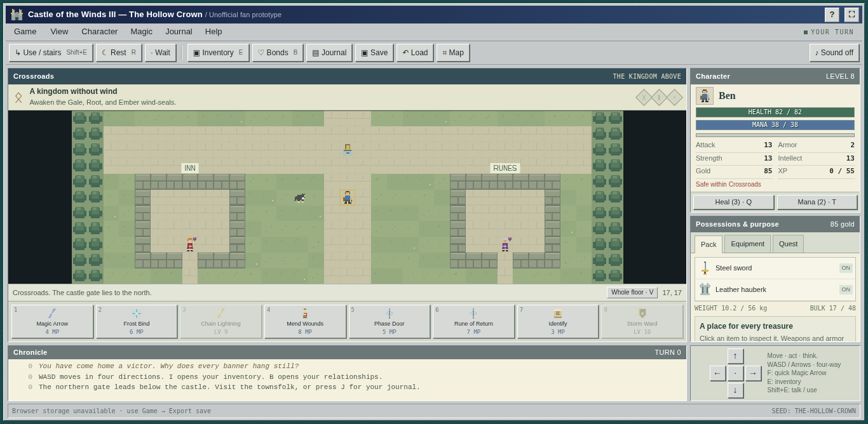The height and width of the screenshot is (424, 868).
Task: Cast Mend Wounds spell
Action: (305, 321)
